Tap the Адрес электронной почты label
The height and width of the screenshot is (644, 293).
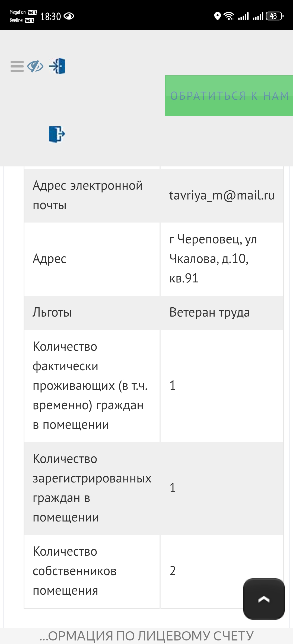point(87,195)
